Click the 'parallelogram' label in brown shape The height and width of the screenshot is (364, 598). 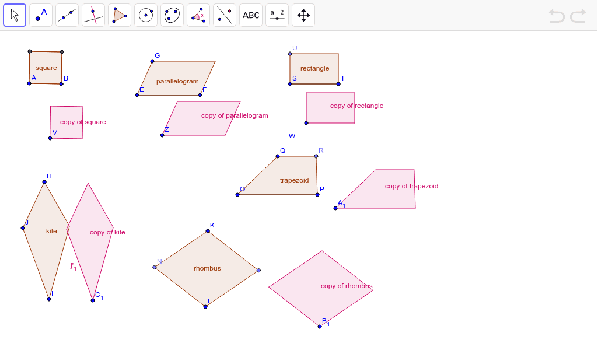pos(177,81)
